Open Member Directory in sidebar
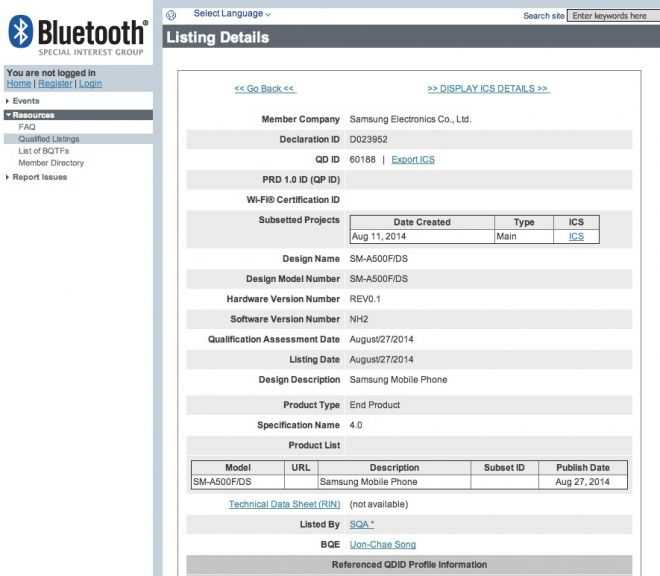This screenshot has height=576, width=660. (x=51, y=163)
